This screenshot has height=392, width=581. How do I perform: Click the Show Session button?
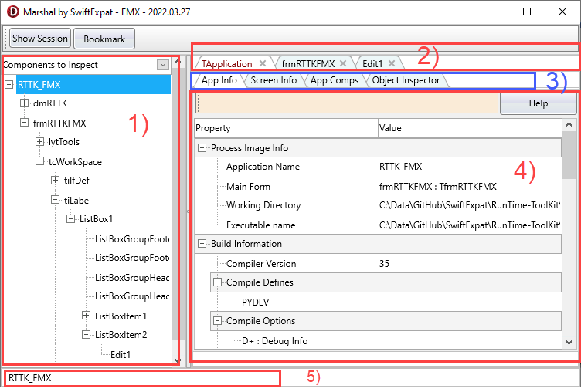click(40, 39)
